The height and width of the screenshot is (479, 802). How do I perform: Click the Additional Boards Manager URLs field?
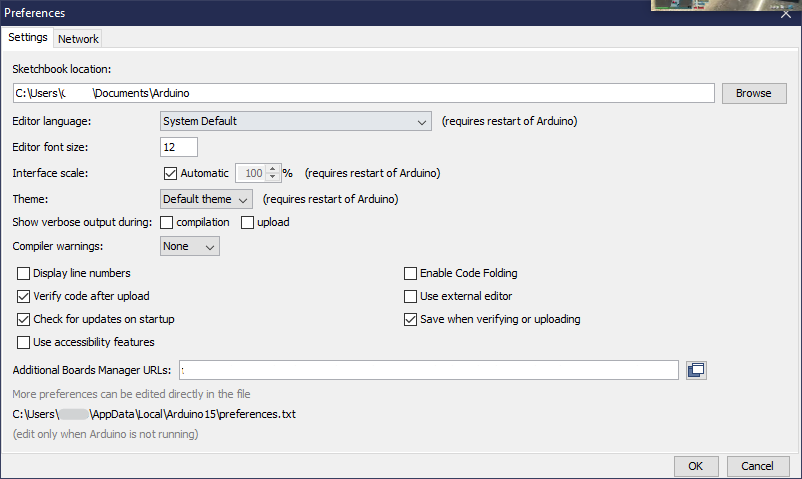click(x=429, y=370)
